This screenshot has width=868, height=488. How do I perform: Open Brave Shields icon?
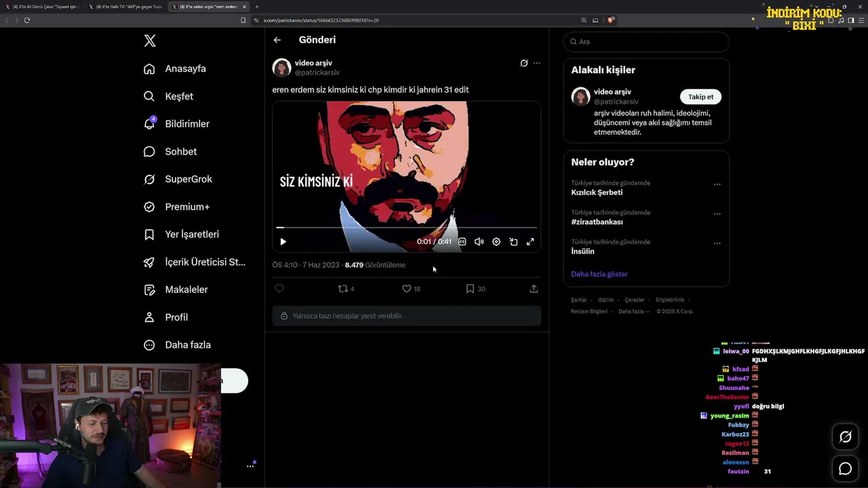[610, 20]
